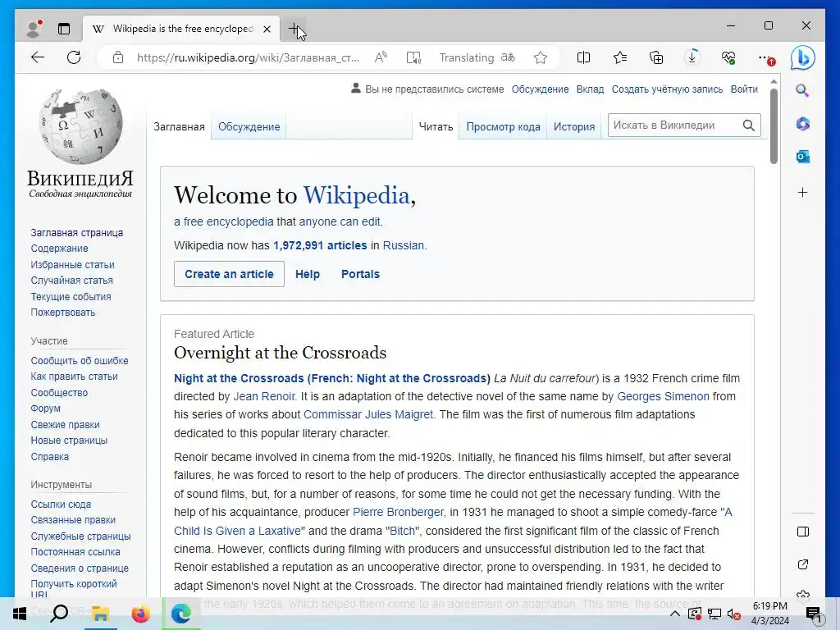Open Сведения о странице link
This screenshot has height=630, width=840.
(x=80, y=568)
